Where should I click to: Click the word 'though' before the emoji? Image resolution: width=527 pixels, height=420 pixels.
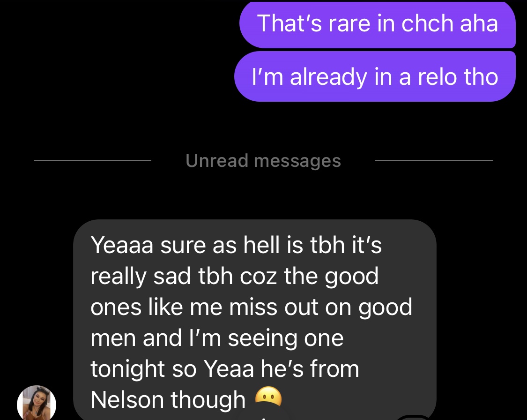point(208,400)
